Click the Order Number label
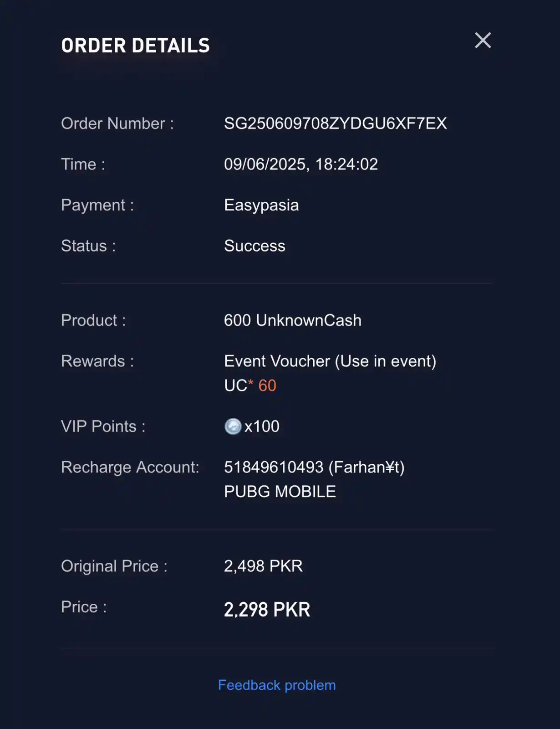Screen dimensions: 560x729 tap(117, 123)
